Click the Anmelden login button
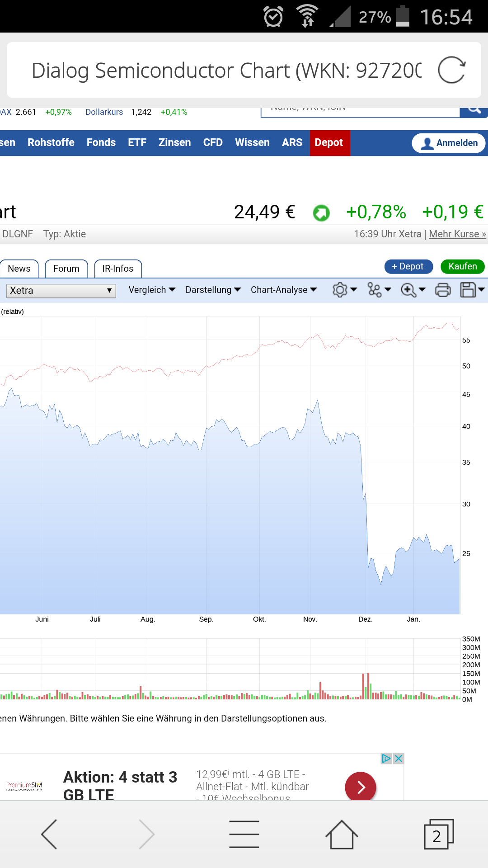This screenshot has width=488, height=868. 449,143
